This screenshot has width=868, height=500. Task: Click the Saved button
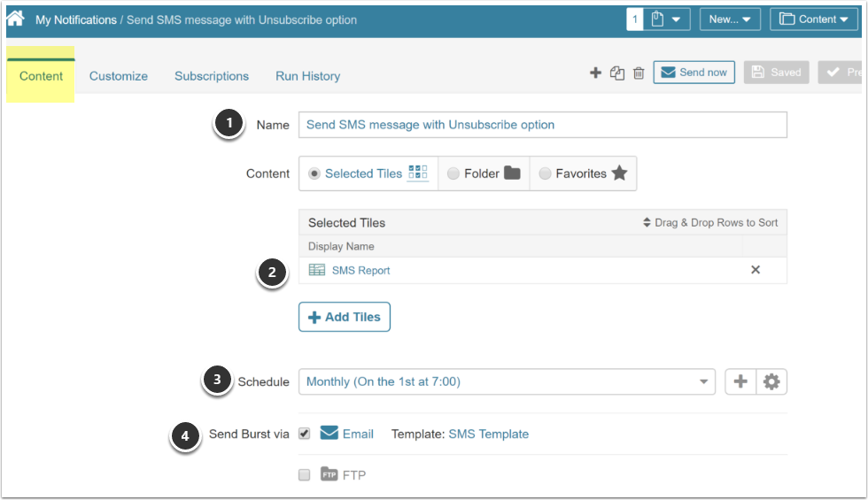(776, 73)
